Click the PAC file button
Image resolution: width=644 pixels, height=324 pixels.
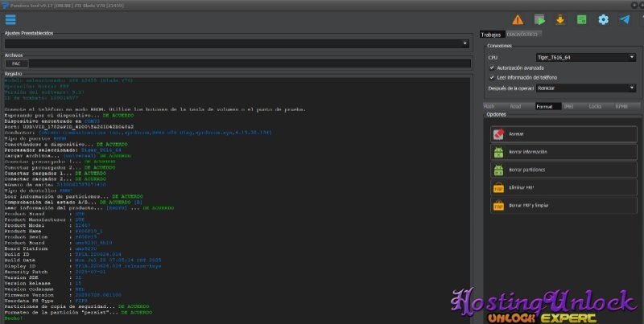(15, 63)
